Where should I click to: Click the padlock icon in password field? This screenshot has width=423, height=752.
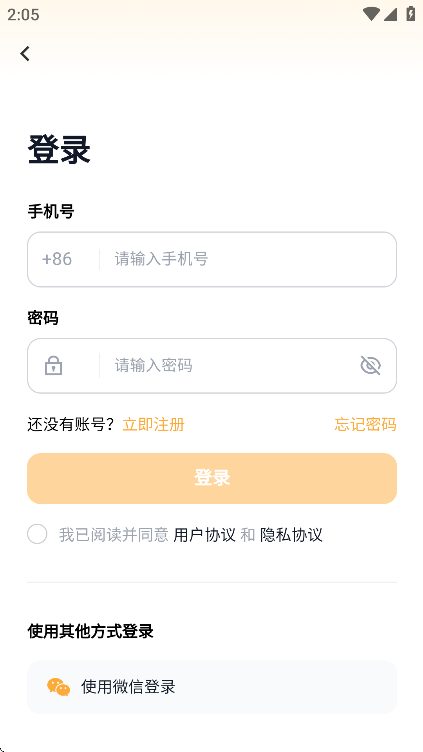pos(53,365)
